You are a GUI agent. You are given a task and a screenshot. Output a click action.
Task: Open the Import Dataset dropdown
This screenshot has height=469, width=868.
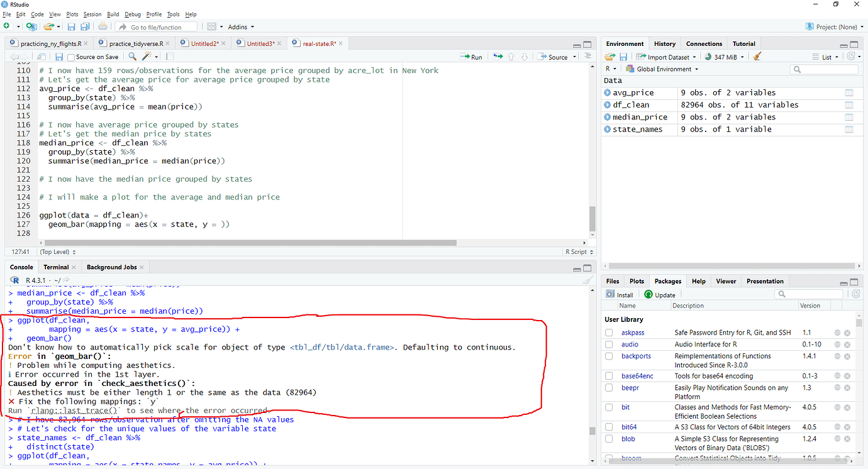tap(666, 56)
